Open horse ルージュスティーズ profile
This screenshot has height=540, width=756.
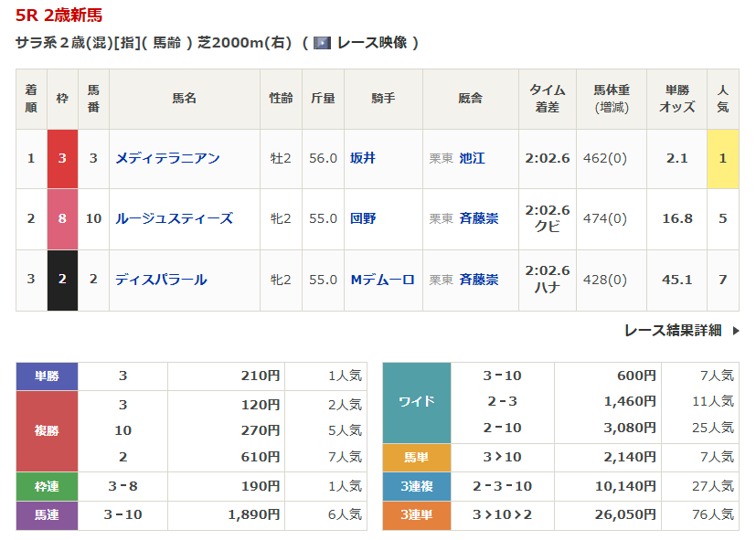point(174,218)
